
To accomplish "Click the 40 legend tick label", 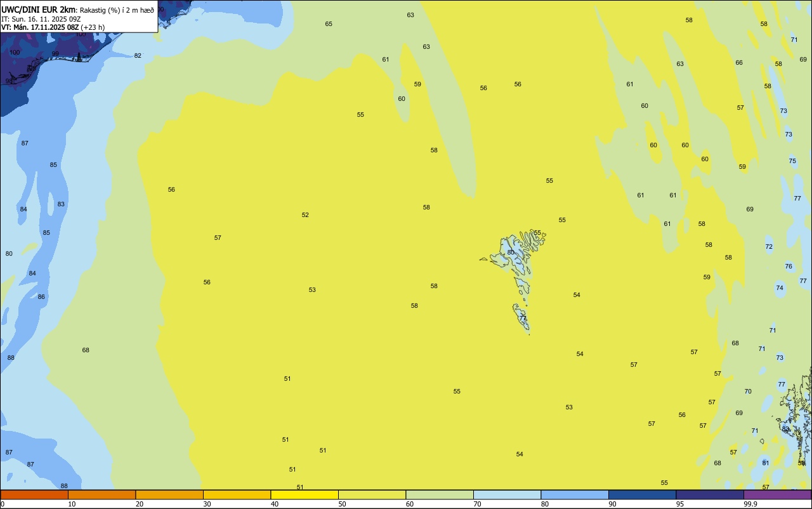I will (275, 504).
